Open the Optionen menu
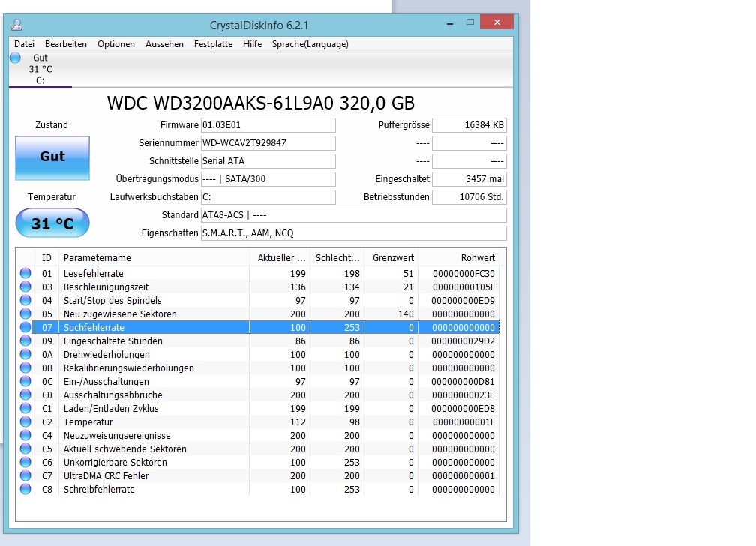This screenshot has width=756, height=546. click(x=116, y=44)
